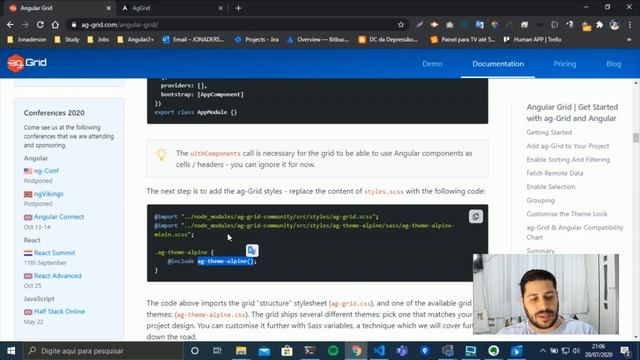Open Spotify from the taskbar
The image size is (640, 360).
tap(333, 351)
